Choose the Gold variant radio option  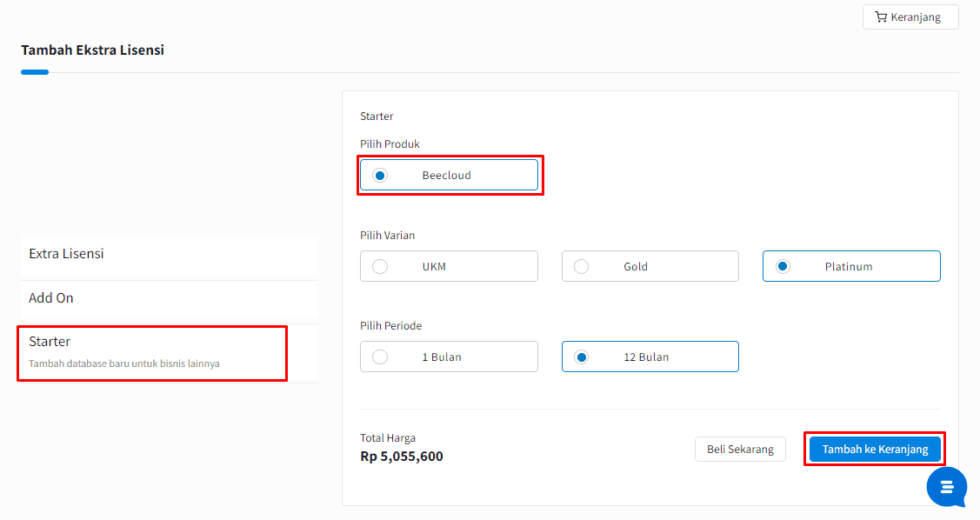tap(650, 266)
